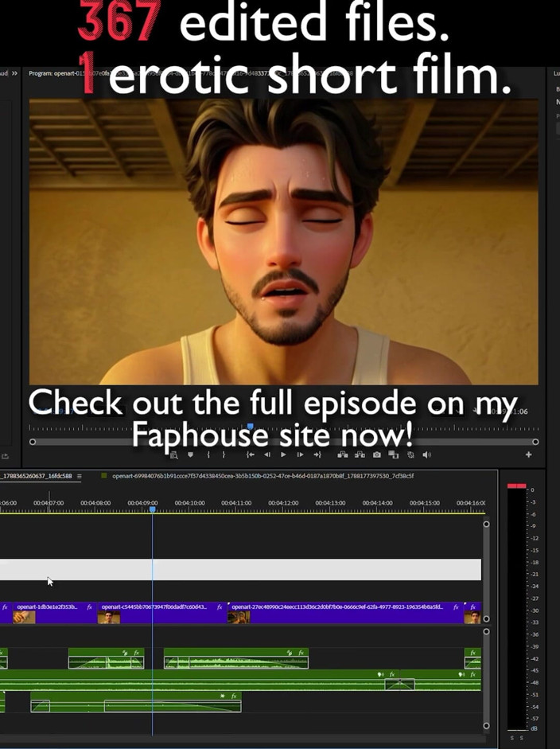Toggle the proxies icon next to Comparison View
Image resolution: width=560 pixels, height=749 pixels.
410,454
